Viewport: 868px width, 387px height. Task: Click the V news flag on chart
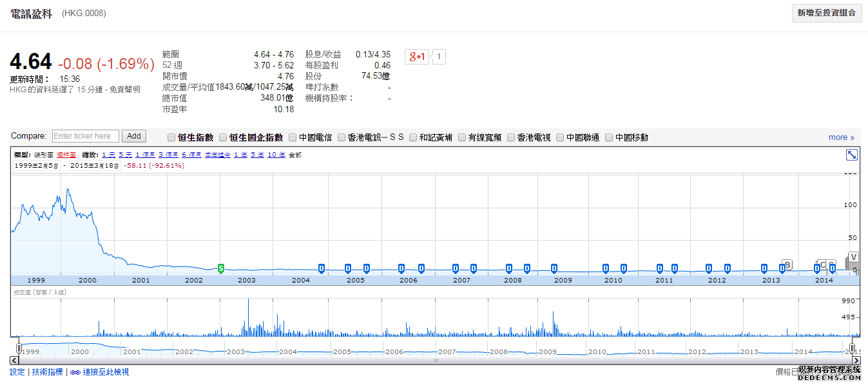tap(854, 257)
